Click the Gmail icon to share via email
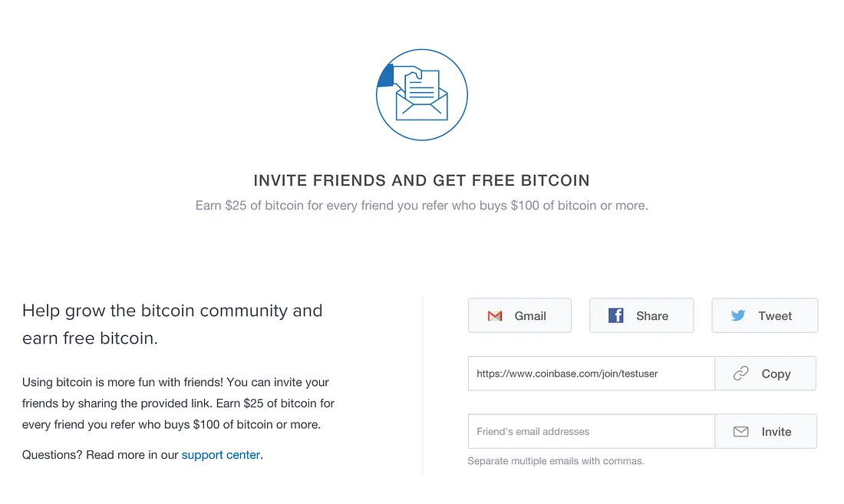This screenshot has width=844, height=504. (495, 315)
